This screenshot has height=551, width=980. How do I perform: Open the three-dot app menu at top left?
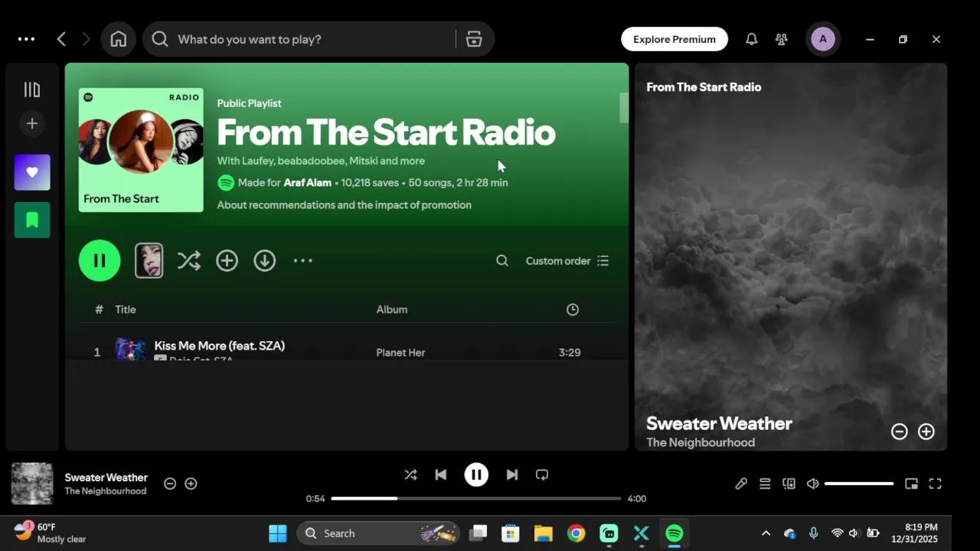click(26, 39)
